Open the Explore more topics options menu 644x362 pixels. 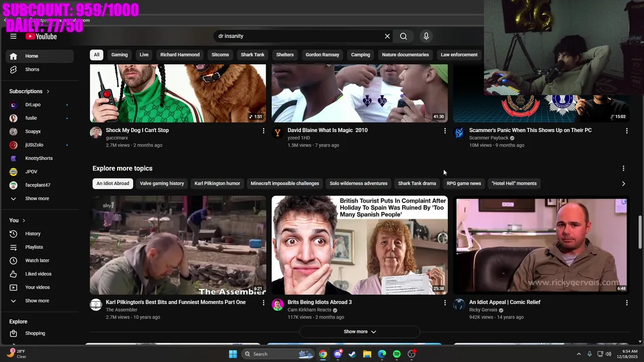(x=623, y=168)
